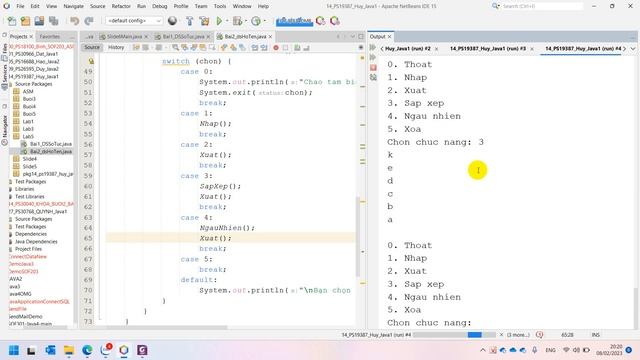Open the Profile Project dropdown arrow
The width and height of the screenshot is (640, 360).
click(x=264, y=21)
